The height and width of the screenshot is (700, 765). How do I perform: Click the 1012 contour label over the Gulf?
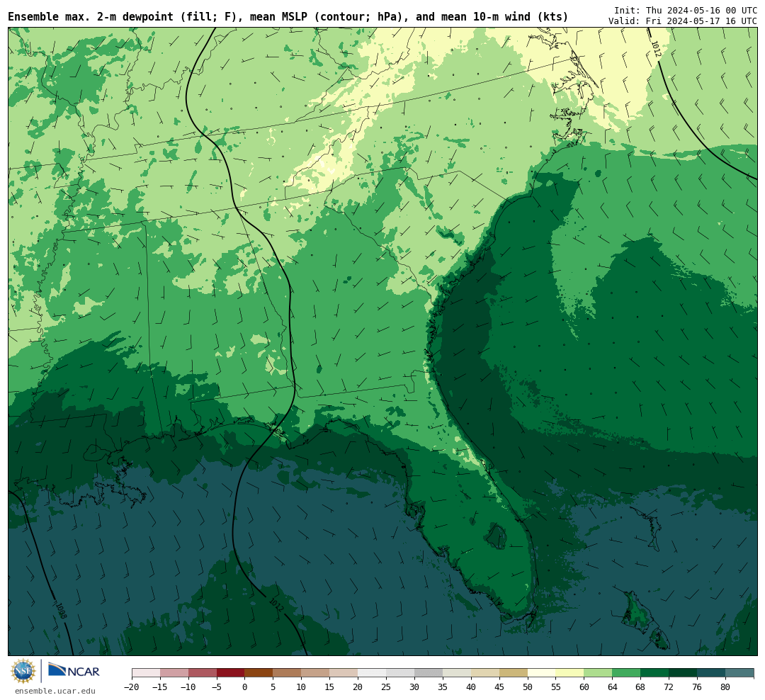click(x=276, y=604)
